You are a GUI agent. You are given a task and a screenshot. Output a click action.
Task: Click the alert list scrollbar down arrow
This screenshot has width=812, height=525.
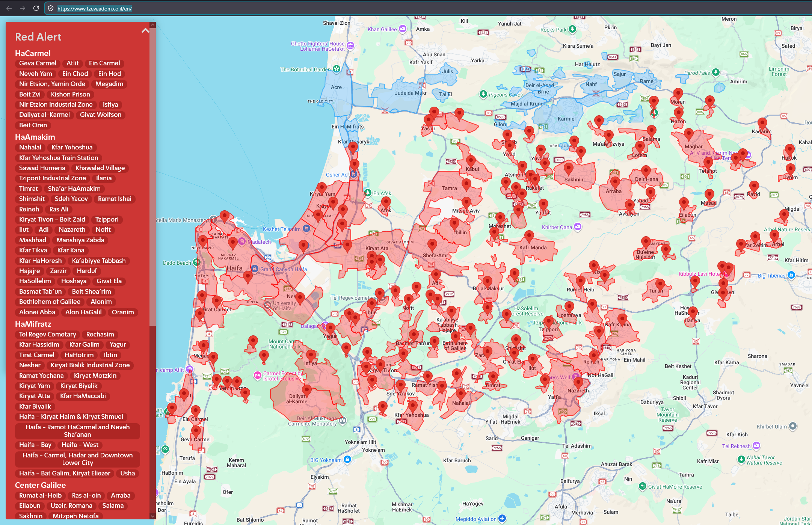point(152,516)
